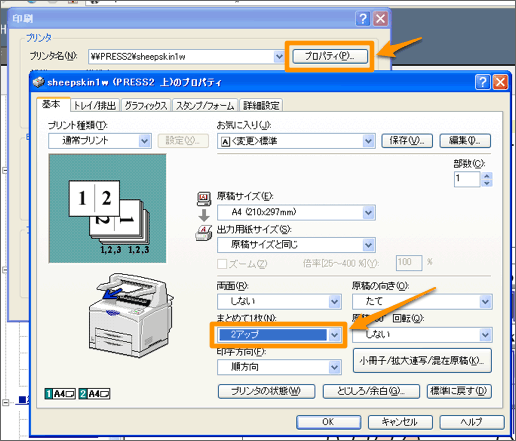
Task: Click the help question mark in properties titlebar
Action: pyautogui.click(x=482, y=82)
